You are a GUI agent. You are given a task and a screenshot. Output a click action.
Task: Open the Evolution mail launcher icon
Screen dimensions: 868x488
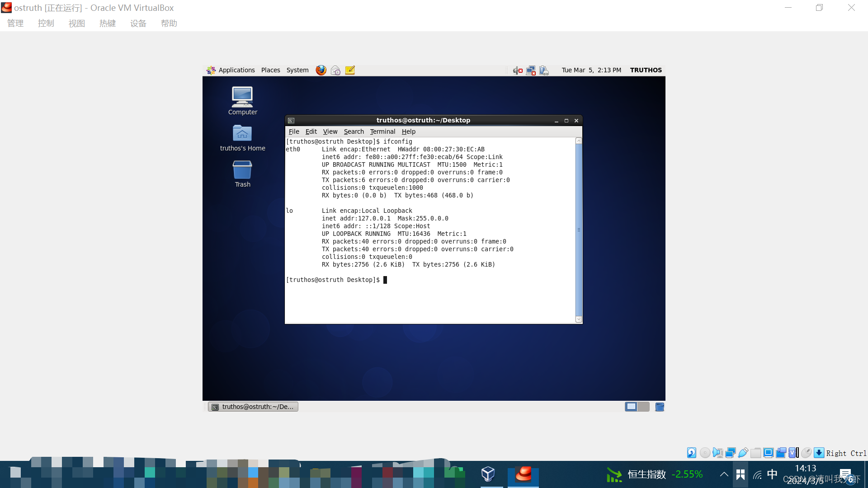(335, 70)
